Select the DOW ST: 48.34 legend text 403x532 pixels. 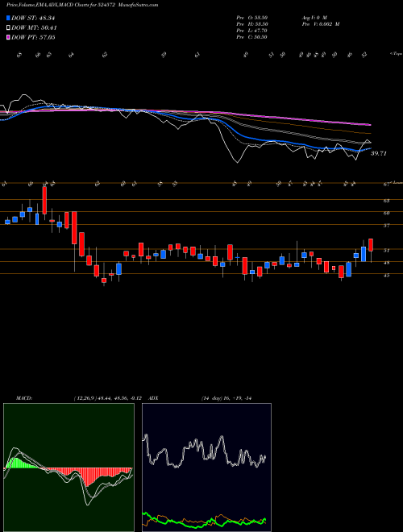click(33, 18)
